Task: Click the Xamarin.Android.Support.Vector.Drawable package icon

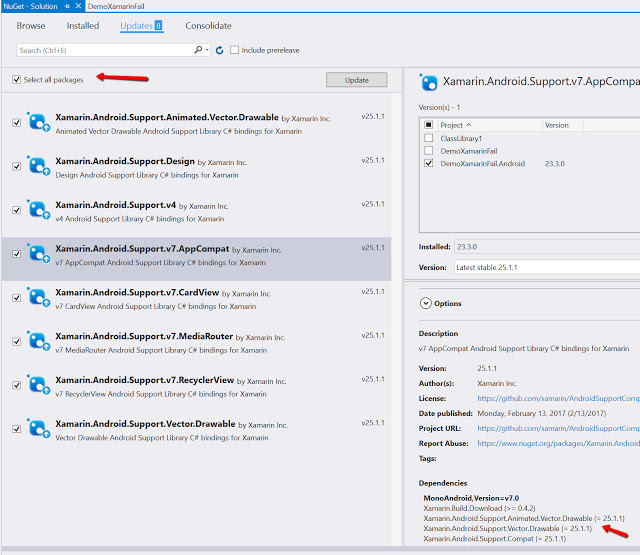Action: 38,428
